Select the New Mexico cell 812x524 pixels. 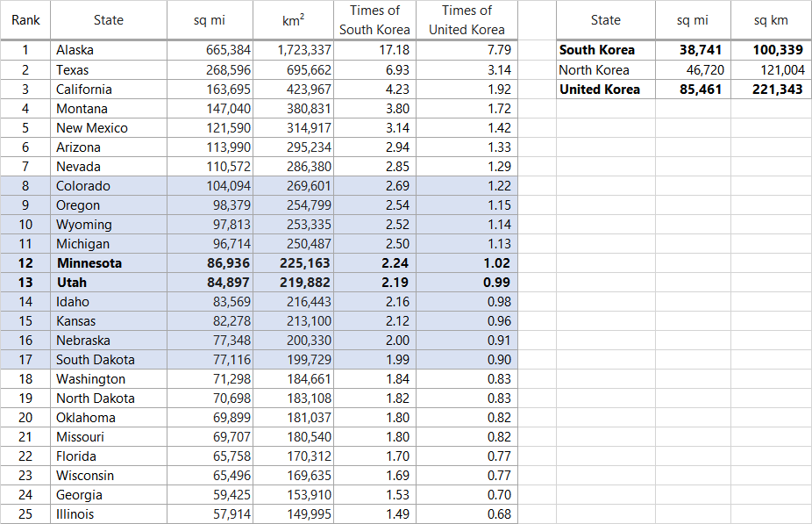(108, 128)
